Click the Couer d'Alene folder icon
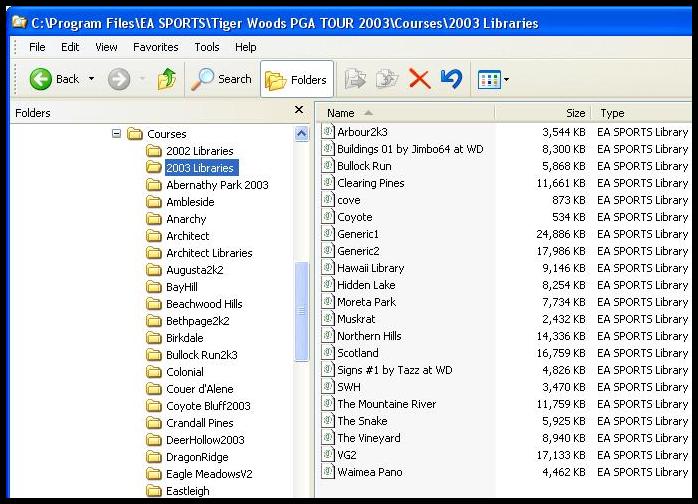 click(154, 389)
